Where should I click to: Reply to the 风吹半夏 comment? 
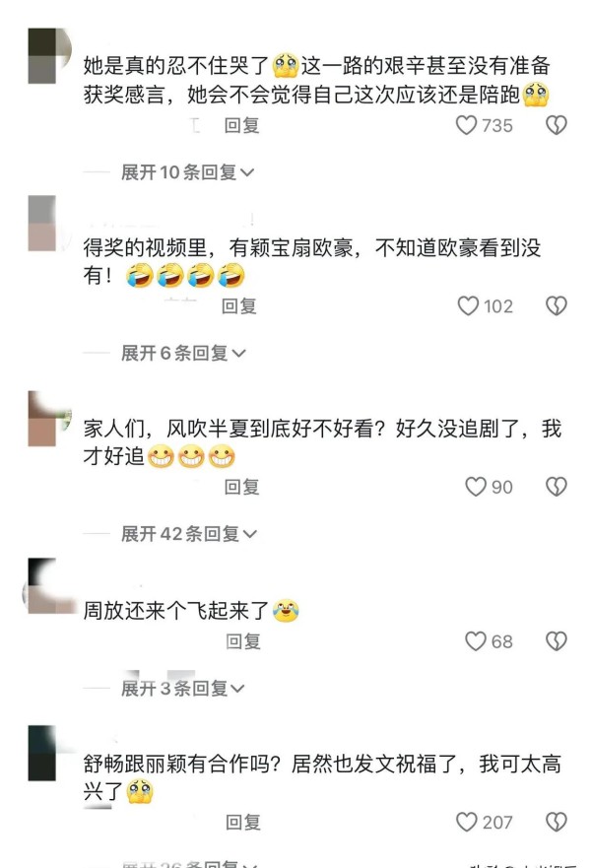pyautogui.click(x=242, y=487)
